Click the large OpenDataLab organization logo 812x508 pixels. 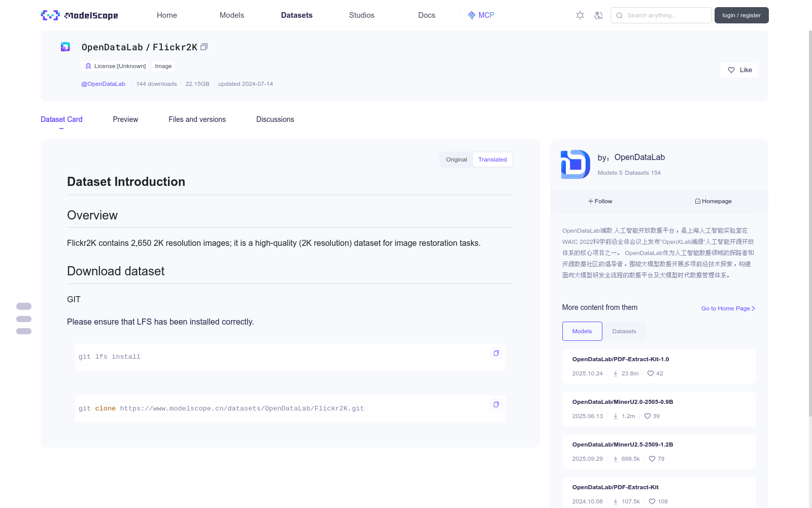(576, 164)
